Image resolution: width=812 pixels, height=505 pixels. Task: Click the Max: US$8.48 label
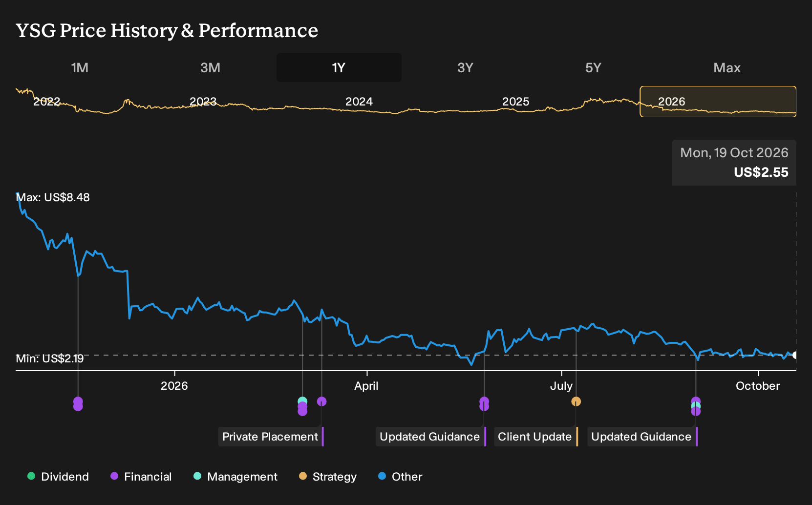53,197
